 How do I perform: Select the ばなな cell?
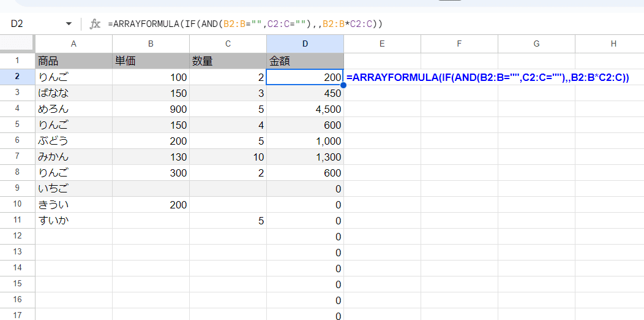coord(74,93)
